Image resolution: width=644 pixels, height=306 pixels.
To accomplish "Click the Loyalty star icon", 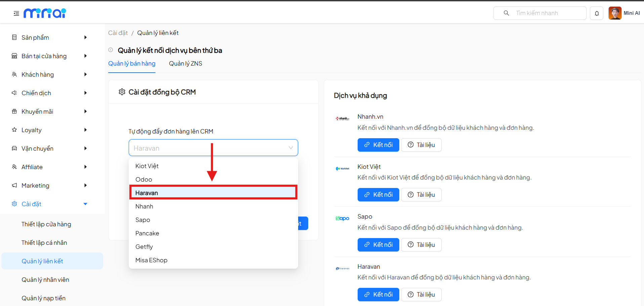I will tap(14, 130).
